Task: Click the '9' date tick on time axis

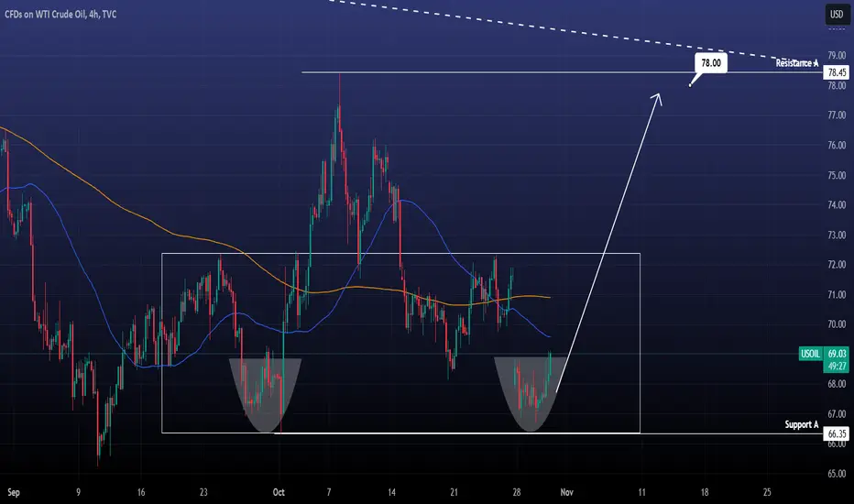Action: pos(78,493)
